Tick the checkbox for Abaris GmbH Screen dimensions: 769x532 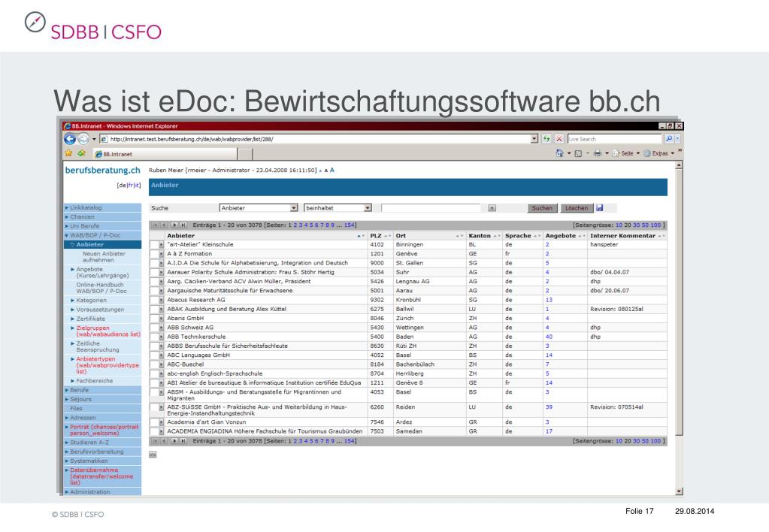[155, 318]
